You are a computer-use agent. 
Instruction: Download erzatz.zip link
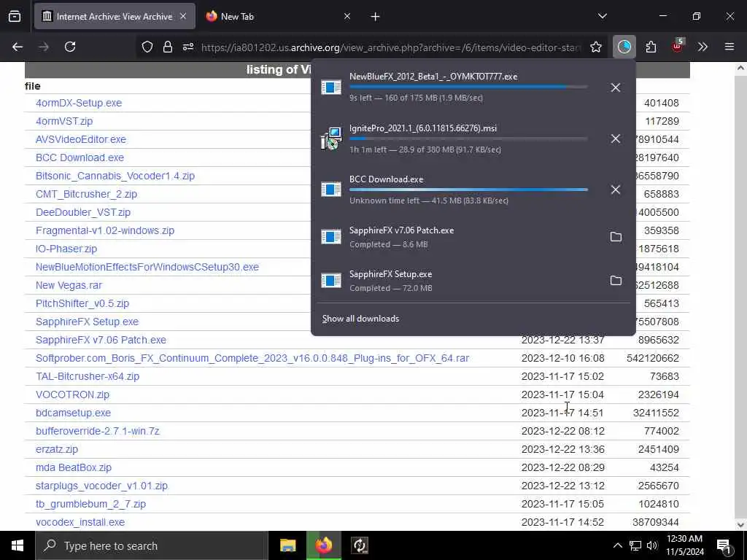(57, 449)
